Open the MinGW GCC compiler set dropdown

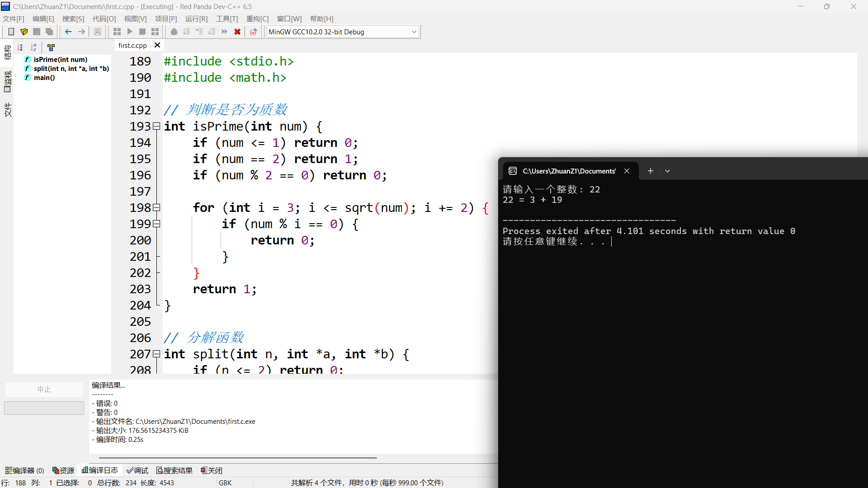pos(414,32)
